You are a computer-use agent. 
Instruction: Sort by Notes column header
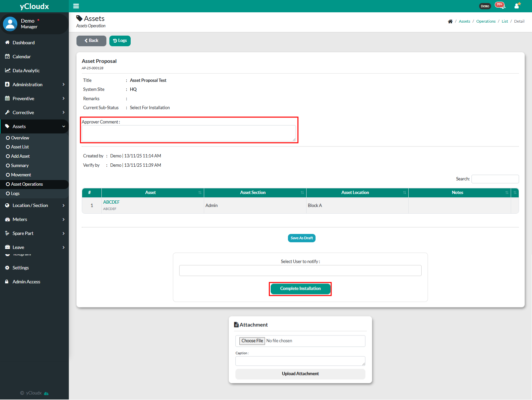(460, 193)
